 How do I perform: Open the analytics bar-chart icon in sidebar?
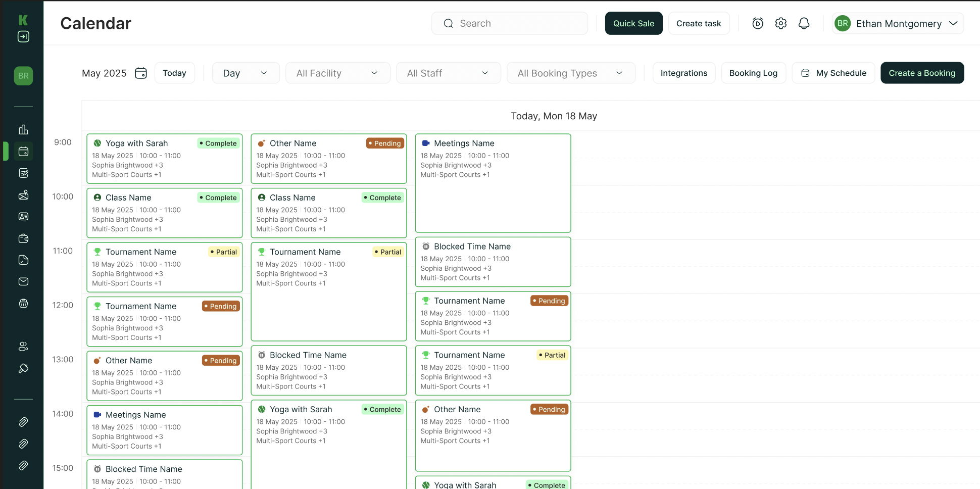tap(23, 129)
